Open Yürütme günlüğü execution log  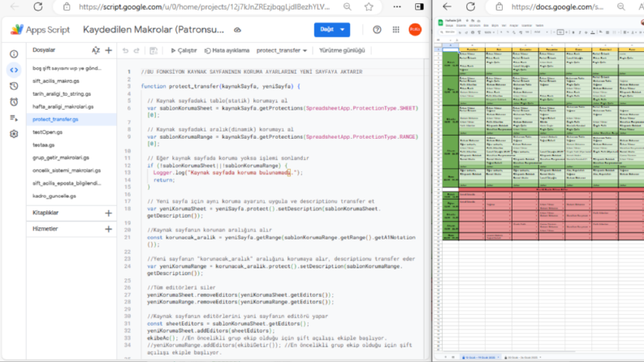tap(342, 50)
